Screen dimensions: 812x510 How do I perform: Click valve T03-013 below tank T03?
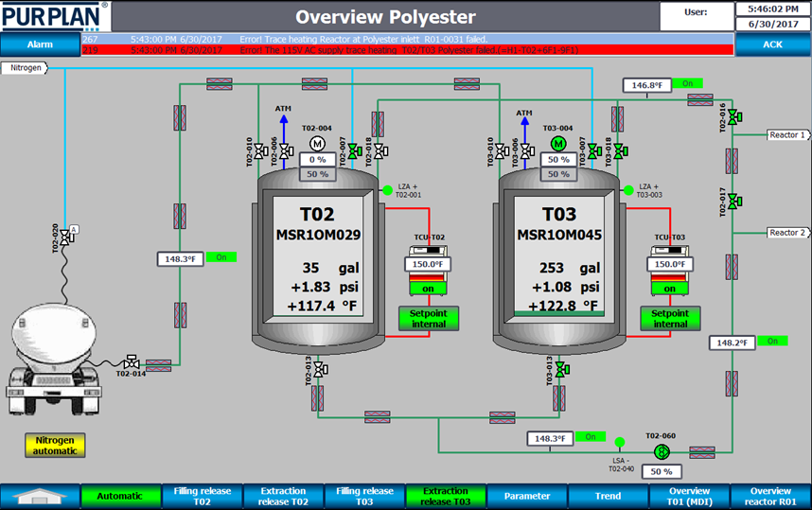560,368
